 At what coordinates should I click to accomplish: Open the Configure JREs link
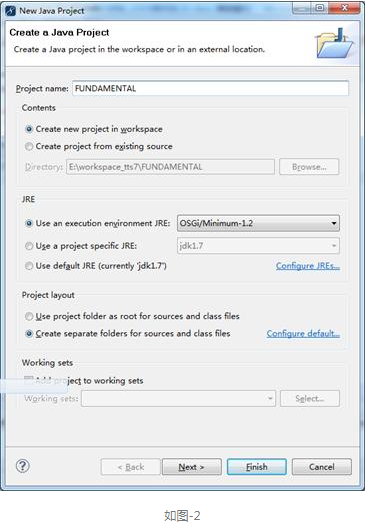point(308,266)
